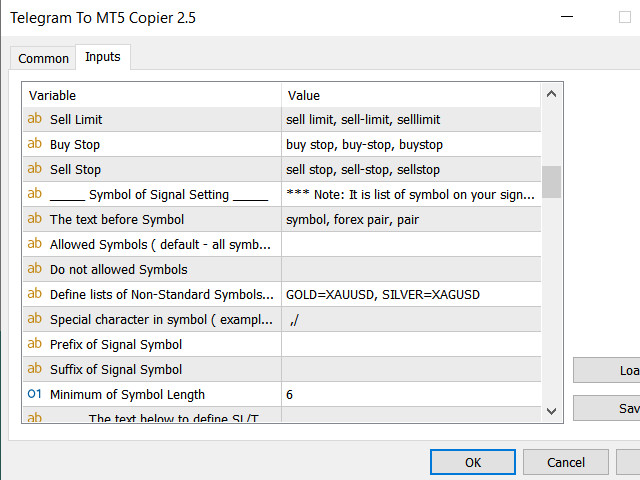Select 'Special character in symbol' variable

[161, 320]
